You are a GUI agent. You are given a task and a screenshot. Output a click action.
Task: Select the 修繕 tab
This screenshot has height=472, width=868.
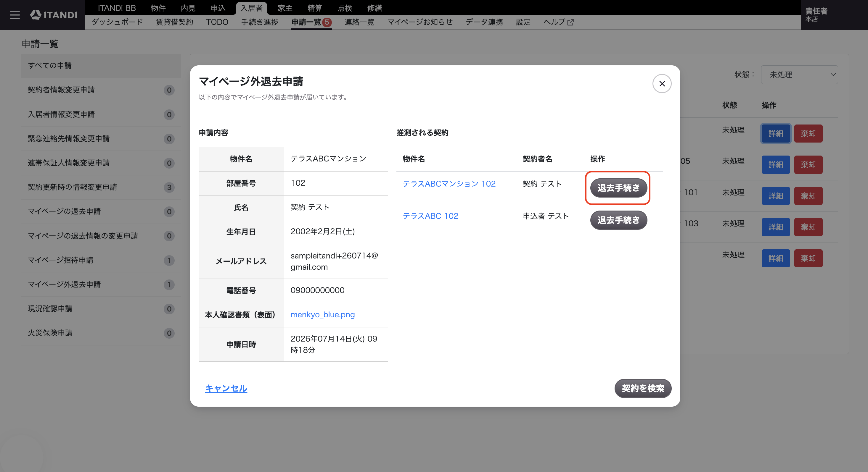374,8
